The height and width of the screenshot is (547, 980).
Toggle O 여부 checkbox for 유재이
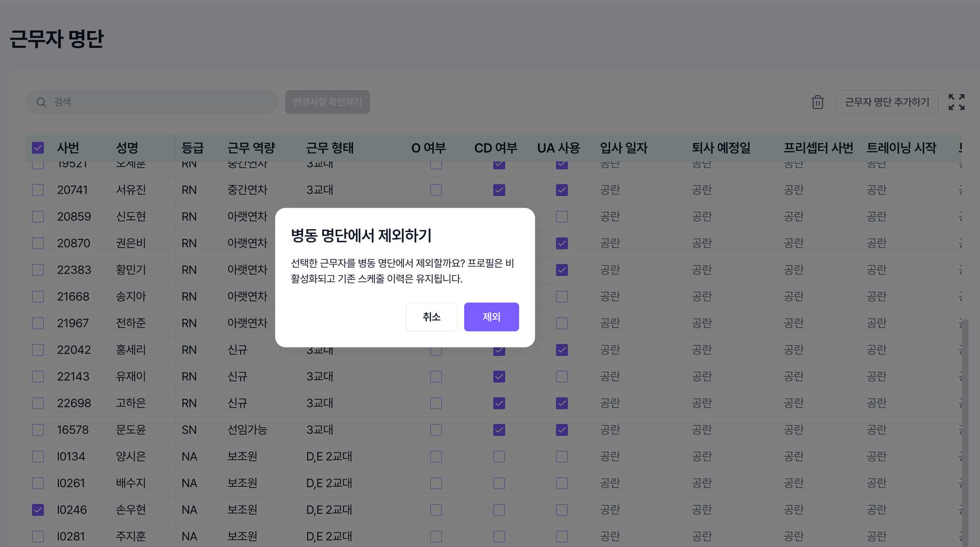(x=436, y=377)
